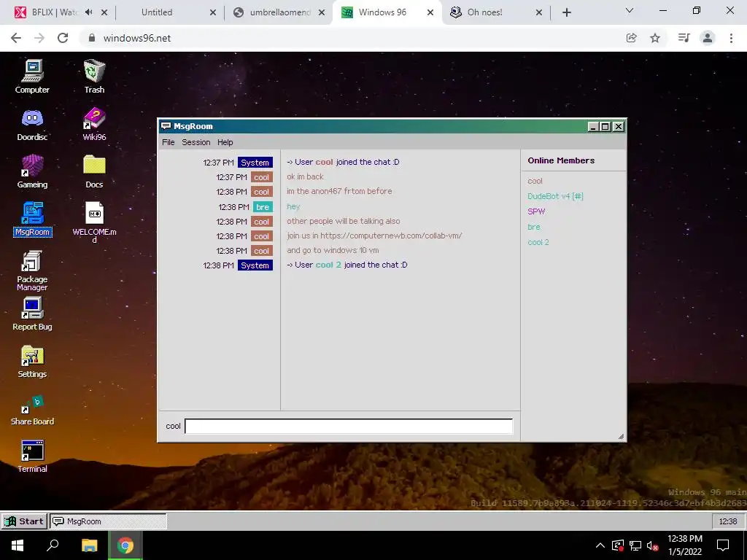Select bre in Online Members list
This screenshot has height=560, width=747.
pos(533,227)
